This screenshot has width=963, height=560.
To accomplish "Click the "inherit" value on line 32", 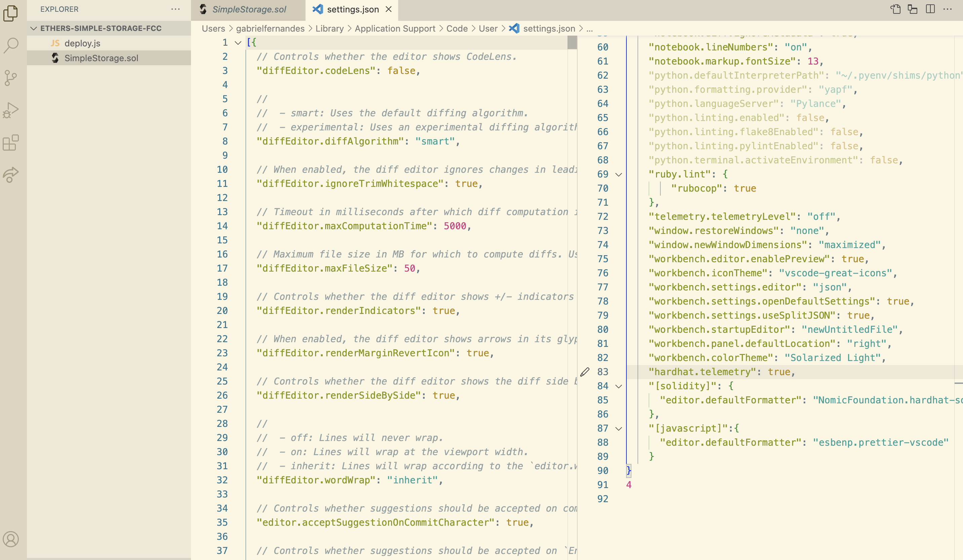I will [412, 480].
